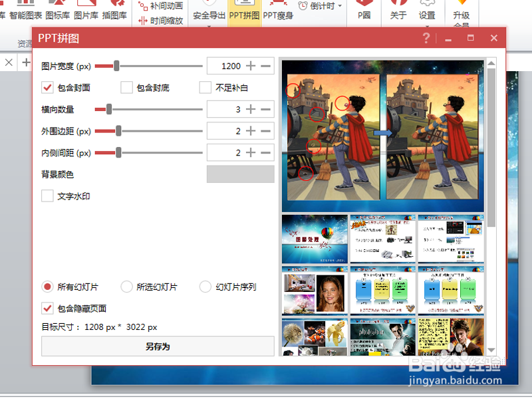532x399 pixels.
Task: Enable the 文字水印 checkbox
Action: 47,196
